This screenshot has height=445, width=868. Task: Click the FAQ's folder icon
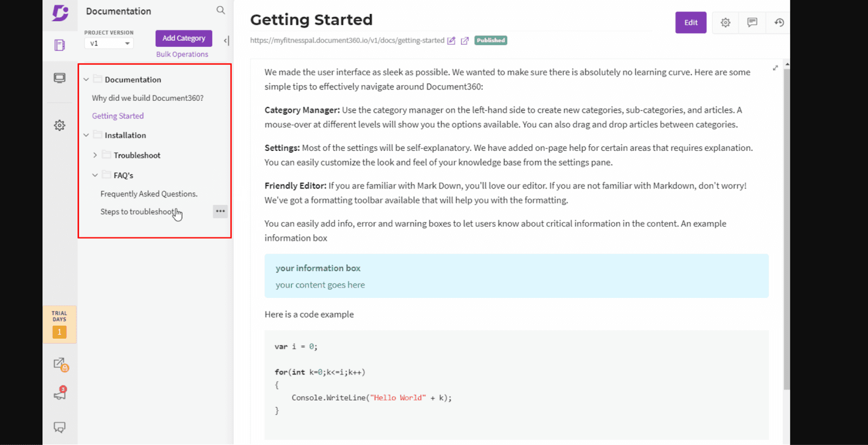pos(107,175)
